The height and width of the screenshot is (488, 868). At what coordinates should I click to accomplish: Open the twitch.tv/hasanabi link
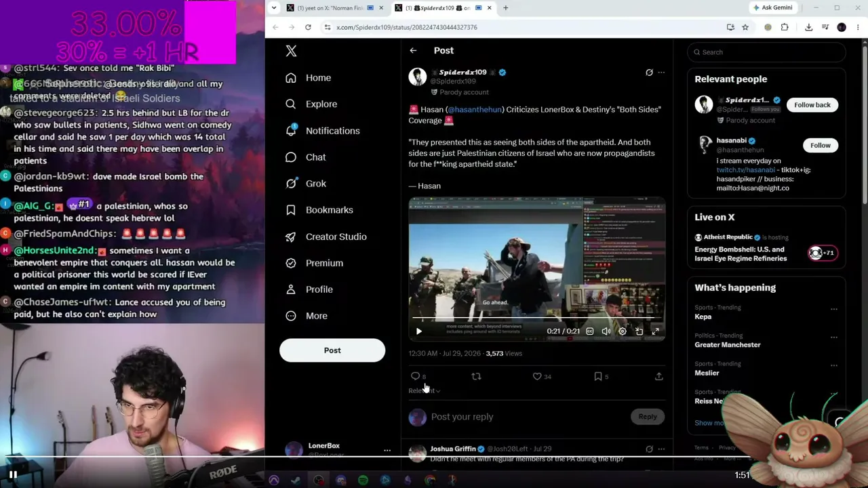[x=746, y=170]
